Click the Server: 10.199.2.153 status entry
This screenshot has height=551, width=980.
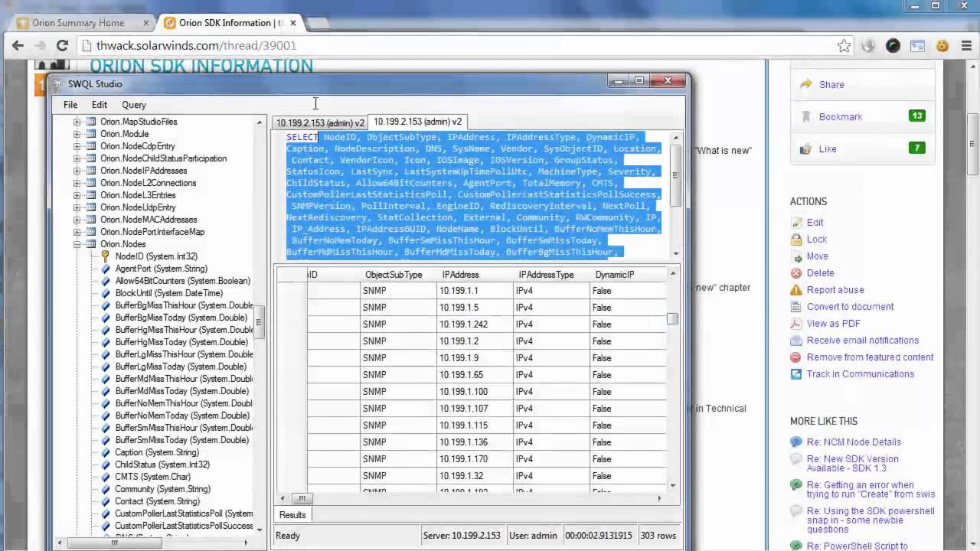461,536
